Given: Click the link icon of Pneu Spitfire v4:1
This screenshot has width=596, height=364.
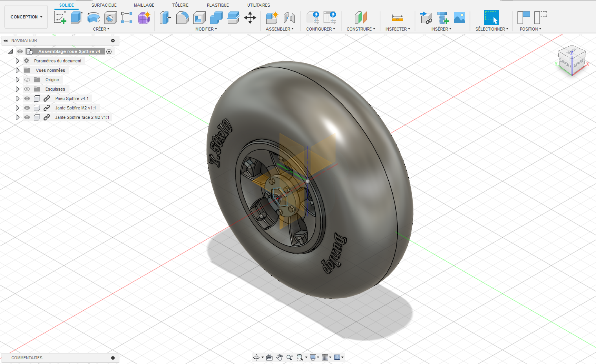Looking at the screenshot, I should 47,98.
